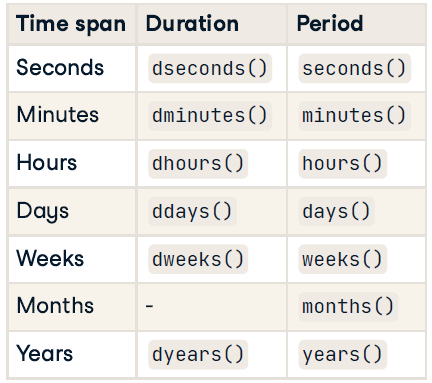Viewport: 432px width, 383px height.
Task: Select the Months row label
Action: pyautogui.click(x=55, y=305)
